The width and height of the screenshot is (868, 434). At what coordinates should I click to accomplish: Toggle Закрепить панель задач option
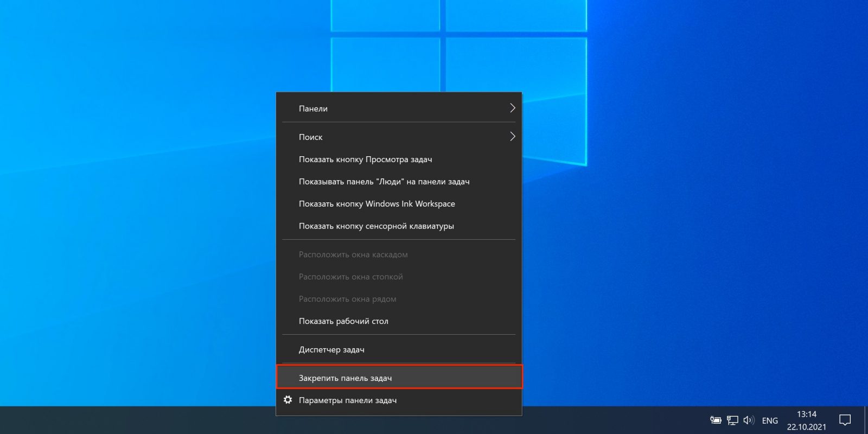tap(345, 378)
